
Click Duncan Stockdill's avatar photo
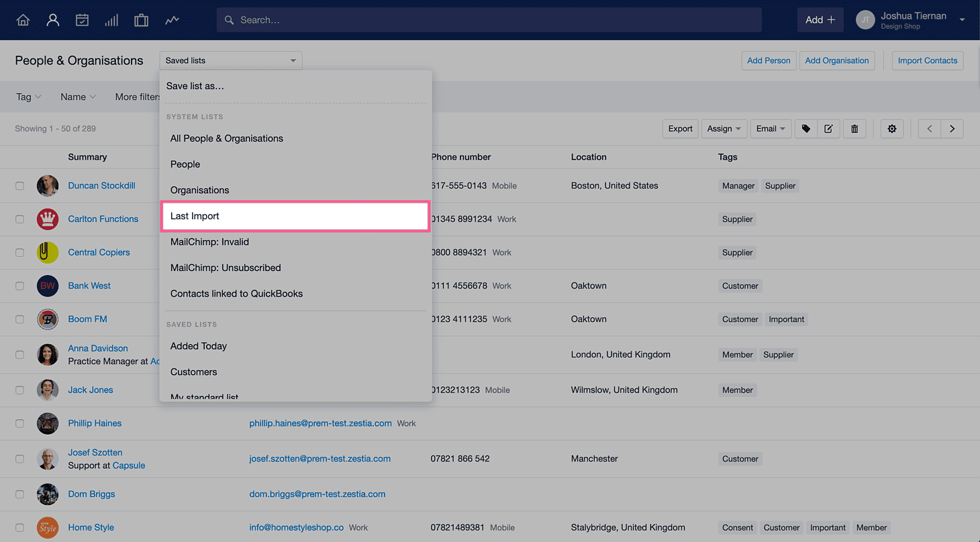click(48, 186)
